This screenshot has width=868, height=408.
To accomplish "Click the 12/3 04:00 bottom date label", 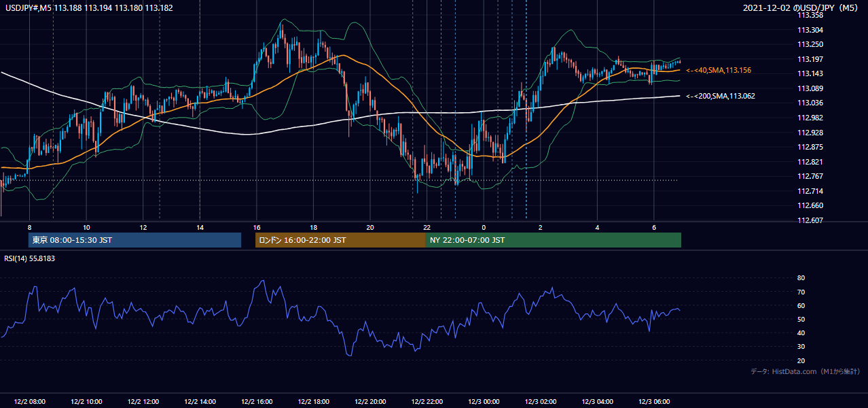I will coord(597,401).
